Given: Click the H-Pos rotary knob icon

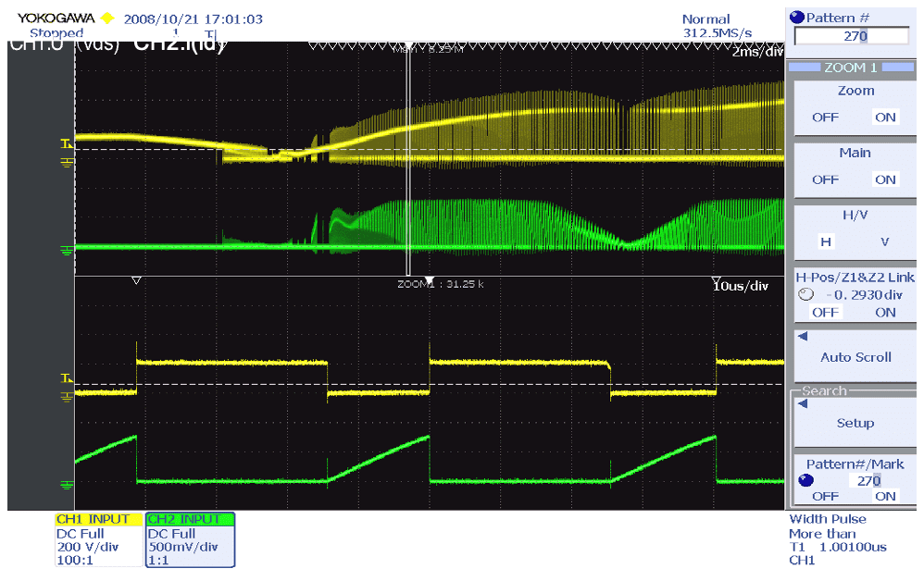Looking at the screenshot, I should click(805, 295).
